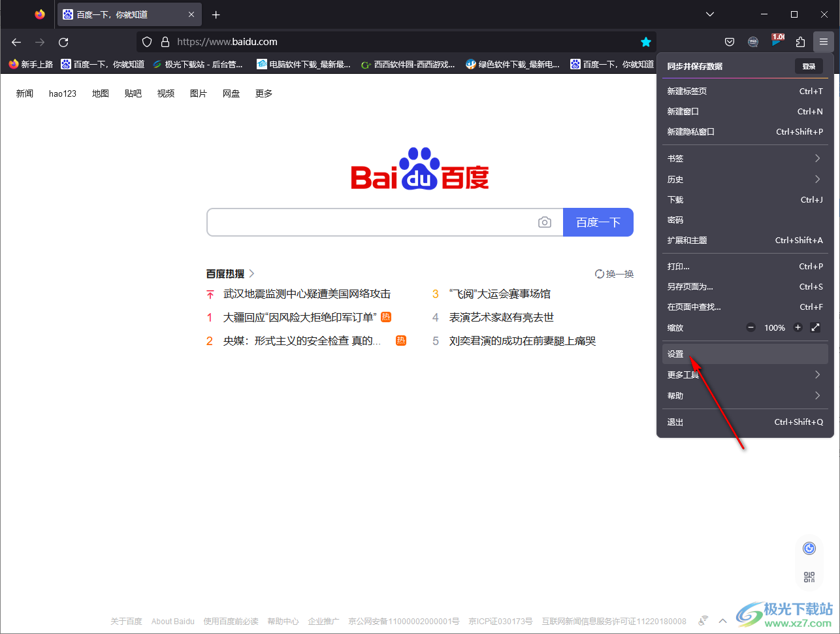Click the Pocket save icon
The height and width of the screenshot is (634, 840).
pos(730,42)
